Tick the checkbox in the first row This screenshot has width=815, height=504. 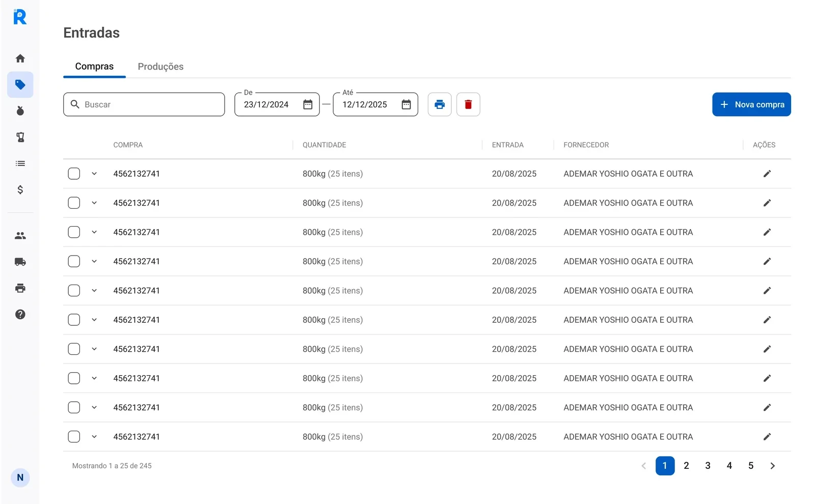[74, 174]
